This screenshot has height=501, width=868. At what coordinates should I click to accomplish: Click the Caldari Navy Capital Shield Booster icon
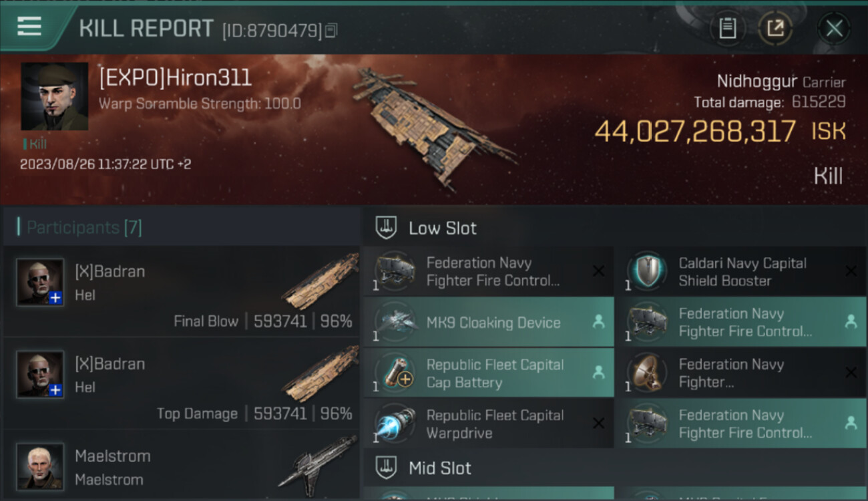coord(647,272)
